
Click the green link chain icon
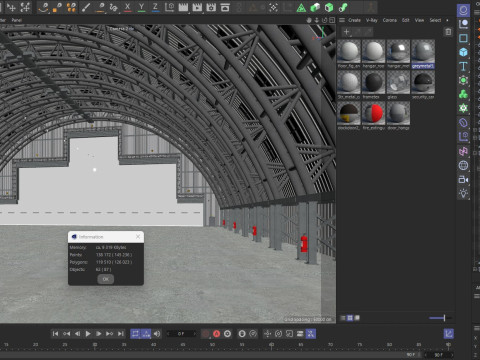[343, 7]
